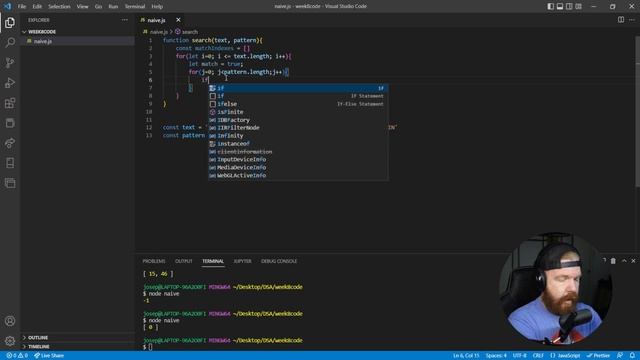The height and width of the screenshot is (360, 640).
Task: Expand the Timeline section
Action: click(78, 347)
